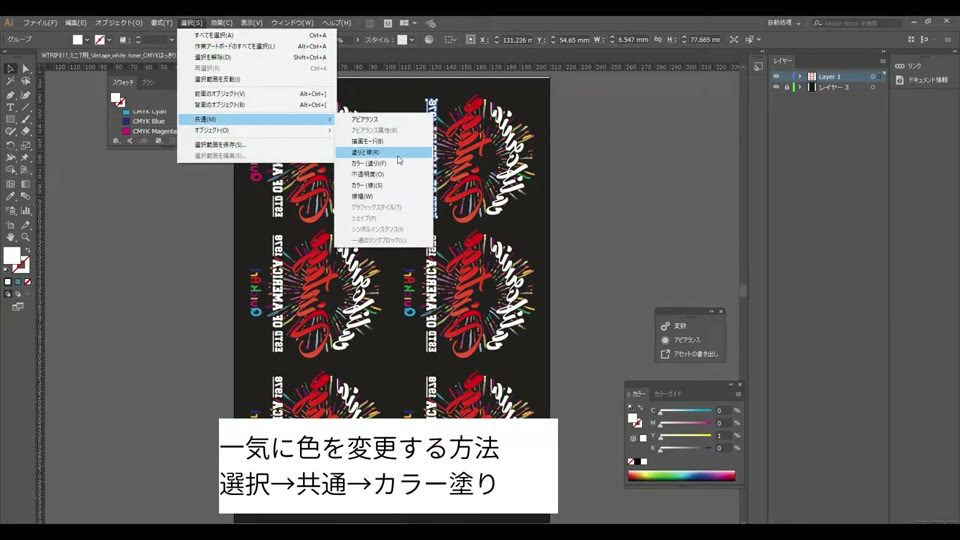Select the Rotate tool
Viewport: 960px width, 540px height.
pos(10,146)
